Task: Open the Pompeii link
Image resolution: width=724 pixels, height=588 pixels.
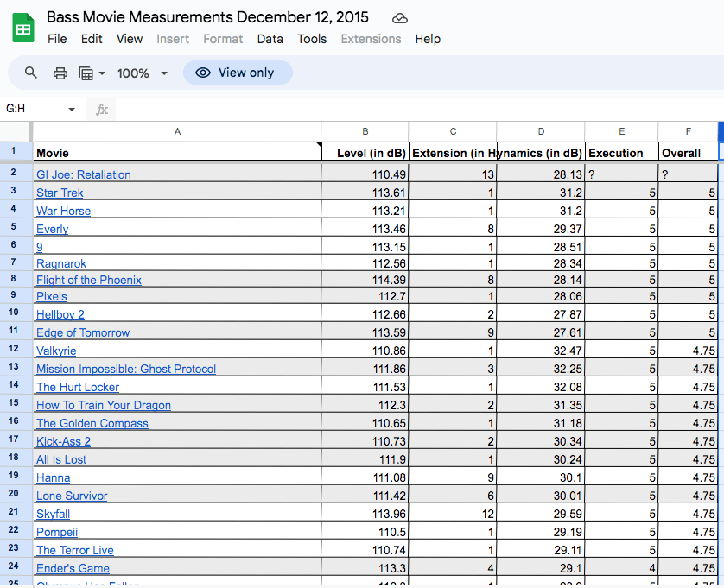Action: (x=57, y=532)
